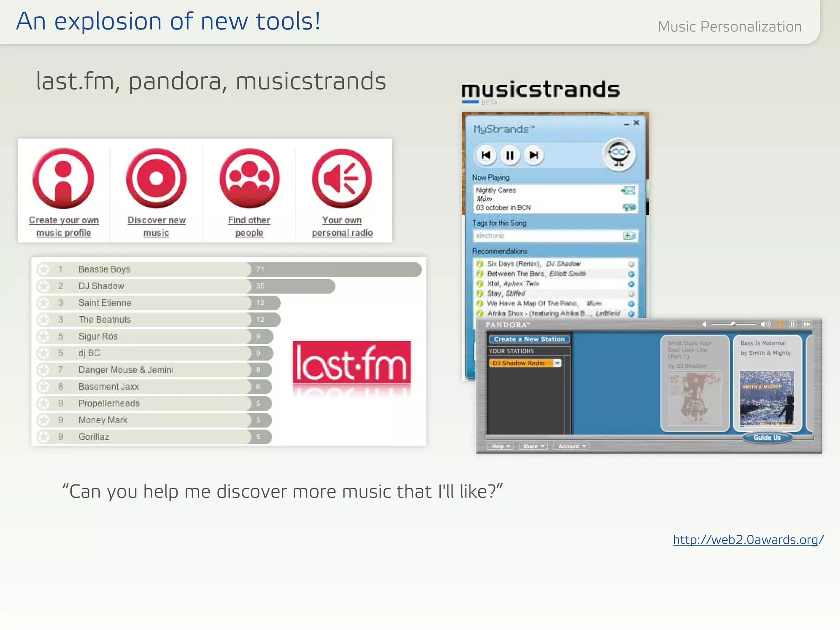Click music note icon beside 'Afrika Shox'
840x630 pixels.
479,313
